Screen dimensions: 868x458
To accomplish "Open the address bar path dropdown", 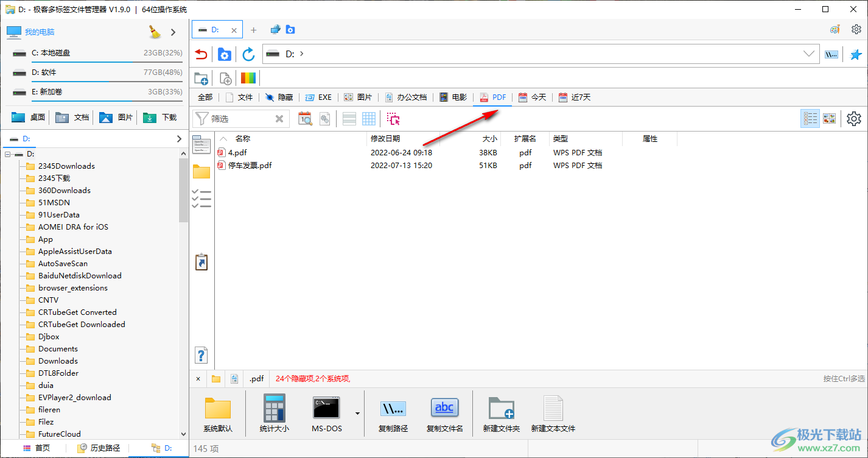I will point(809,54).
